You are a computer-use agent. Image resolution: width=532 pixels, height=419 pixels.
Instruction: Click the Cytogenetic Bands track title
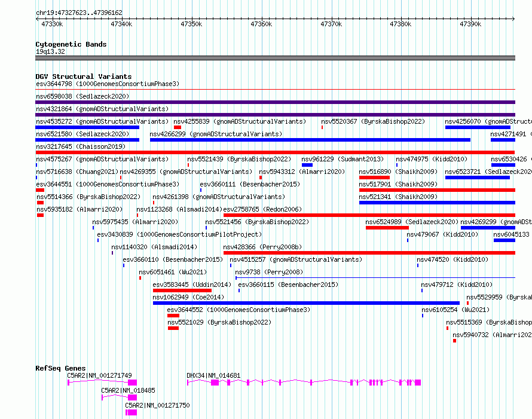(71, 44)
